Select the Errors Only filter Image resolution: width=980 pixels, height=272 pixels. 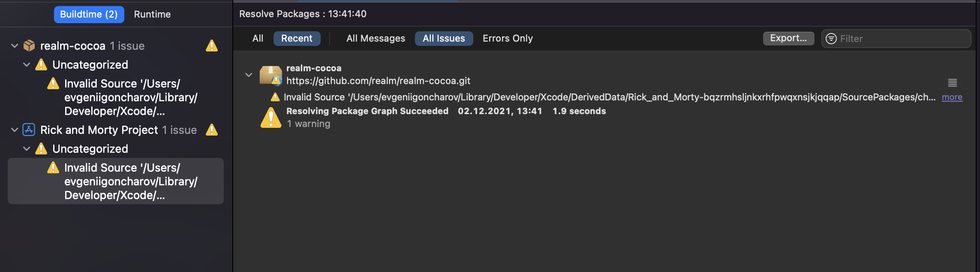pos(508,38)
